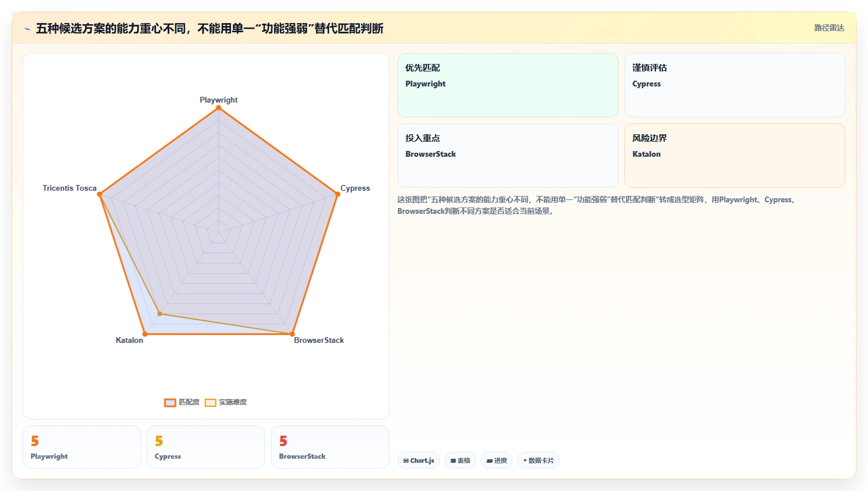This screenshot has height=491, width=868.
Task: Toggle the 匹配度 legend swatch
Action: (170, 402)
